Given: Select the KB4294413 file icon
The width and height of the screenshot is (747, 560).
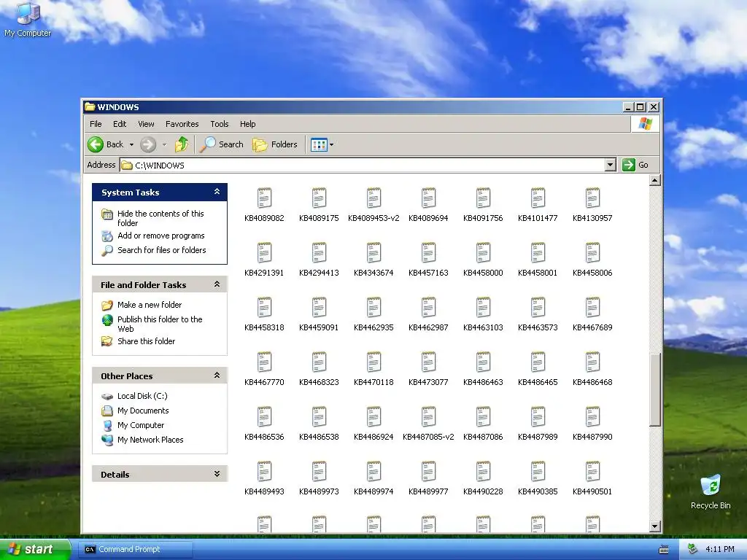Looking at the screenshot, I should coord(320,252).
